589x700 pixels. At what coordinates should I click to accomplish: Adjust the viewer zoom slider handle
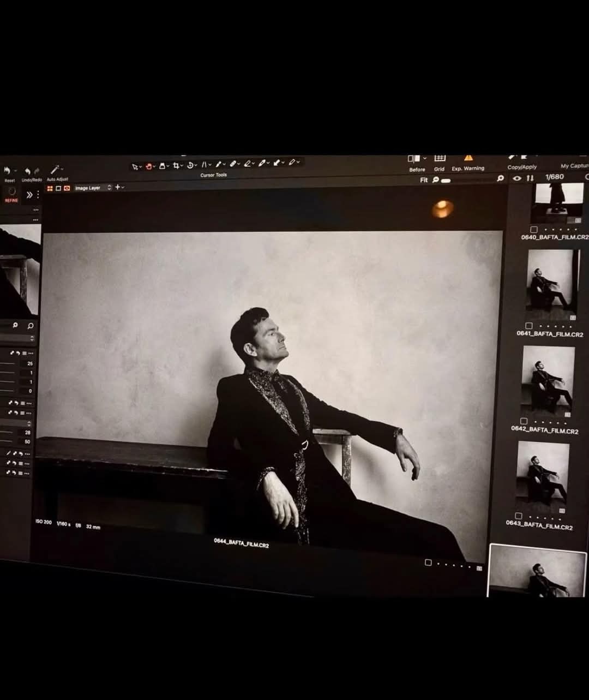446,181
